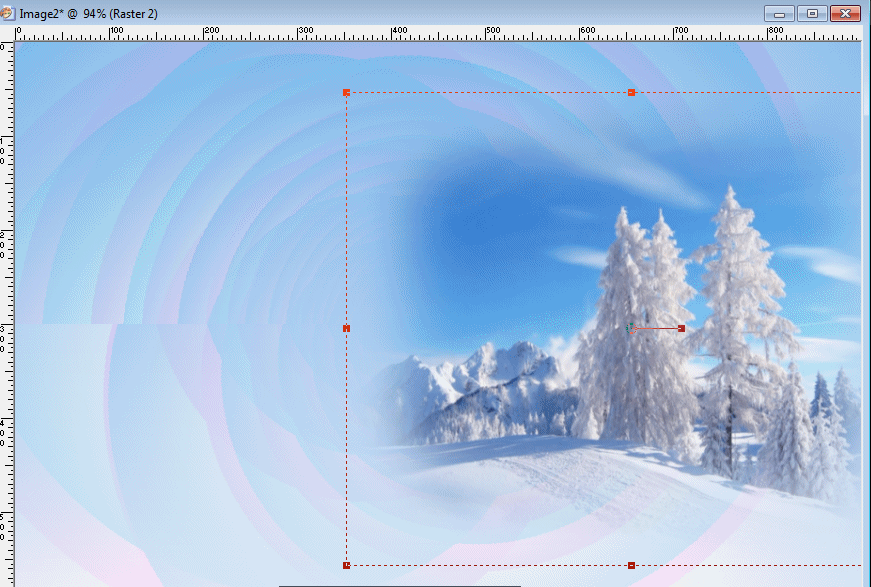The width and height of the screenshot is (871, 587).
Task: Click the rotation handle on pivot arm
Action: (682, 329)
